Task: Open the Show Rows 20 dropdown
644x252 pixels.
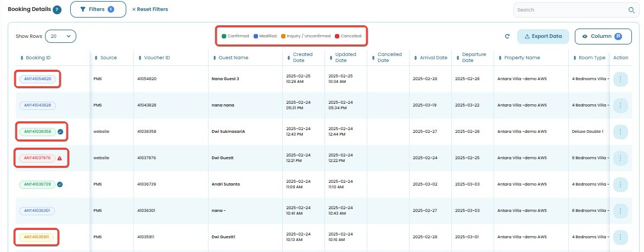Action: (60, 36)
